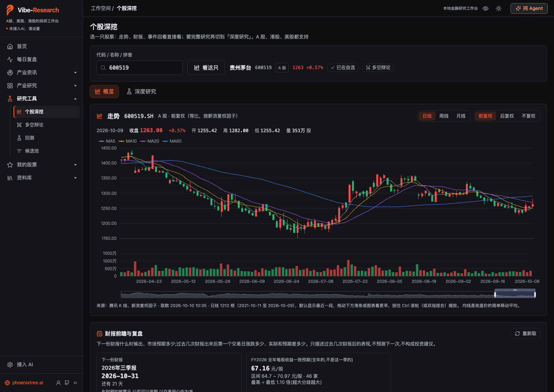Open 多空辩论 in the sidebar
The height and width of the screenshot is (392, 554).
click(x=47, y=125)
